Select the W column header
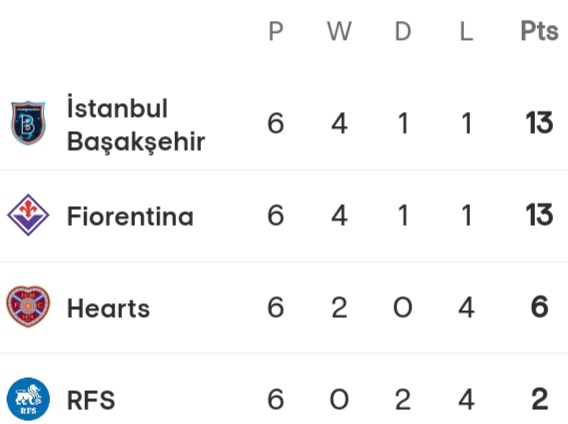This screenshot has width=568, height=424. 339,31
